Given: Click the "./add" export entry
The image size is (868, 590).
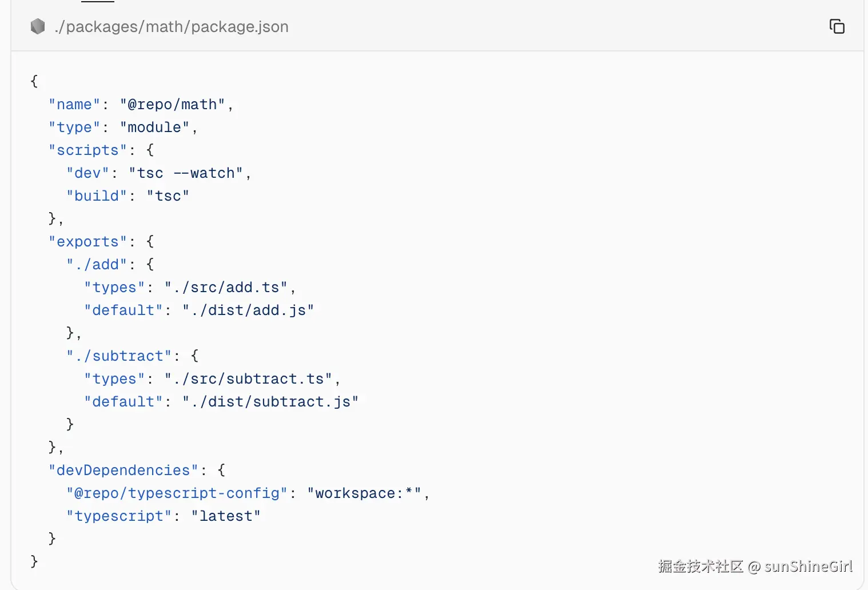Looking at the screenshot, I should point(97,265).
